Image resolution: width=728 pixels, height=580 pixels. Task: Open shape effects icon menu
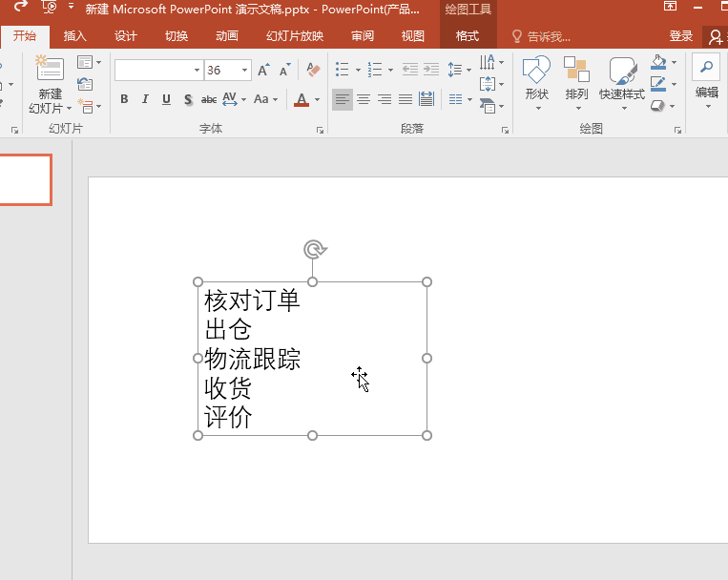(x=662, y=106)
